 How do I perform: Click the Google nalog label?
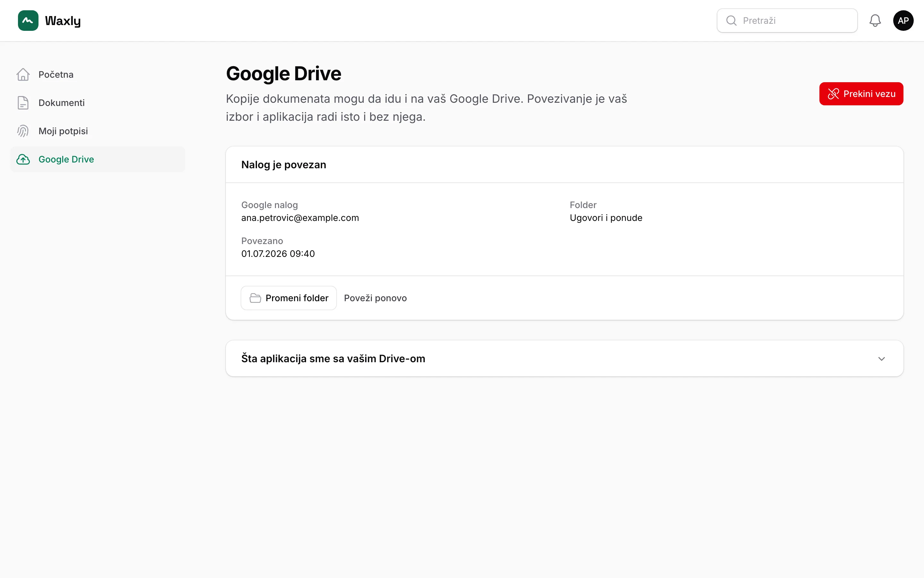click(269, 205)
